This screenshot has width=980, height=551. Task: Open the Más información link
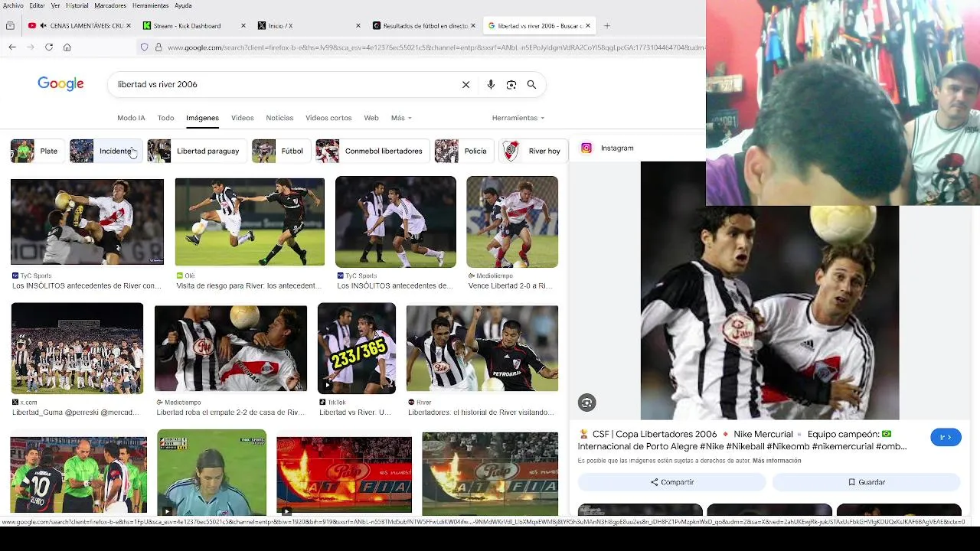776,461
